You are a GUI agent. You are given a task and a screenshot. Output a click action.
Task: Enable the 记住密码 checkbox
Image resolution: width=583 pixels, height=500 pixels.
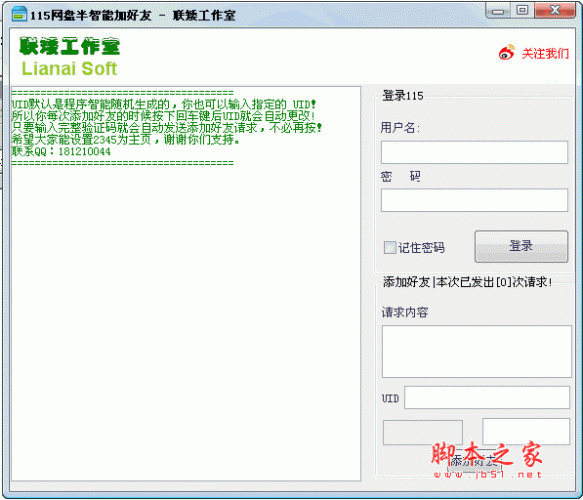390,247
